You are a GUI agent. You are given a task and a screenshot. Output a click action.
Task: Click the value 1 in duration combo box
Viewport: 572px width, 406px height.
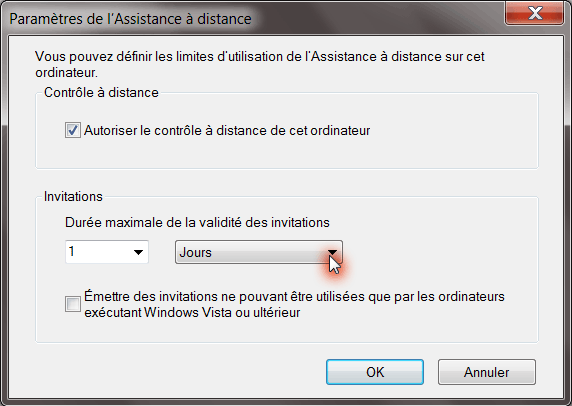click(x=72, y=251)
